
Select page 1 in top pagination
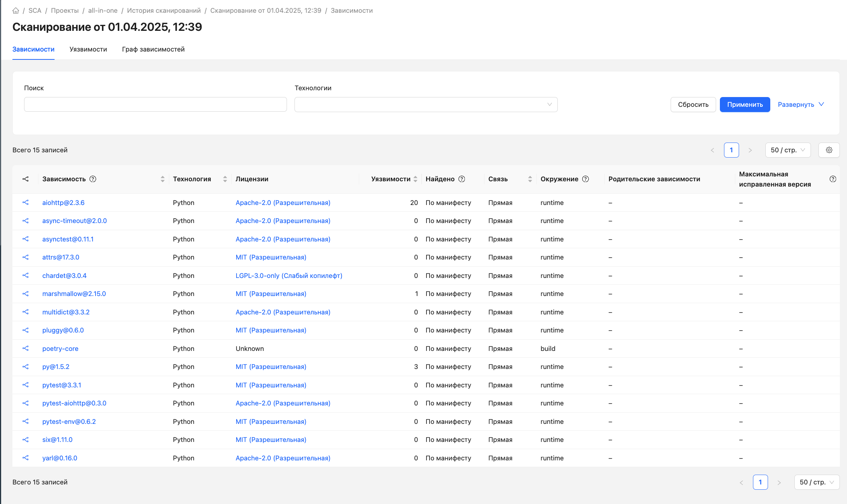coord(732,150)
